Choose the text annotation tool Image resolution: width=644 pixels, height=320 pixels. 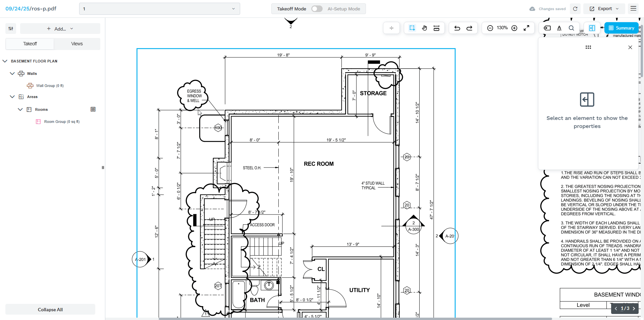pyautogui.click(x=559, y=28)
